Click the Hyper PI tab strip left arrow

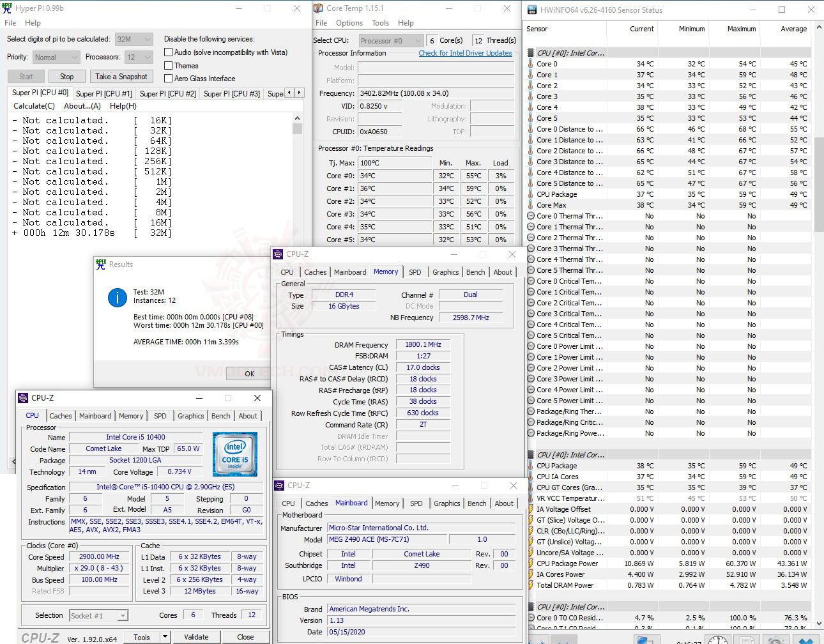pos(289,93)
